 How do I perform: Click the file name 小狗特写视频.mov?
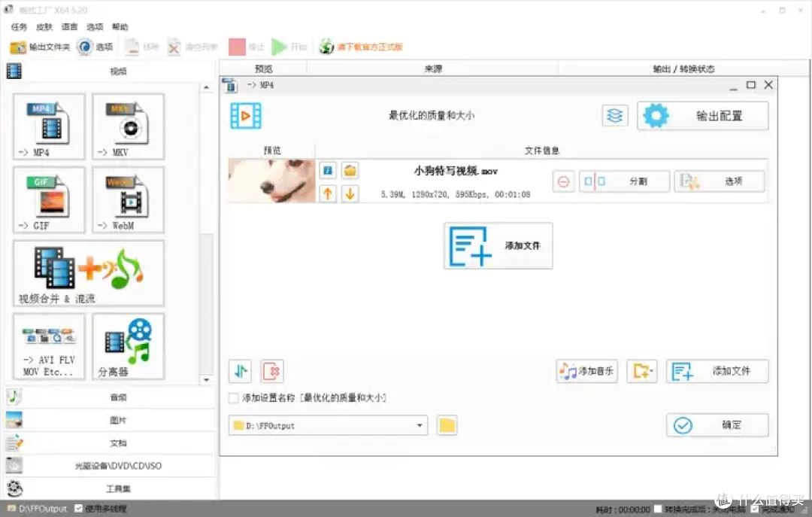456,171
